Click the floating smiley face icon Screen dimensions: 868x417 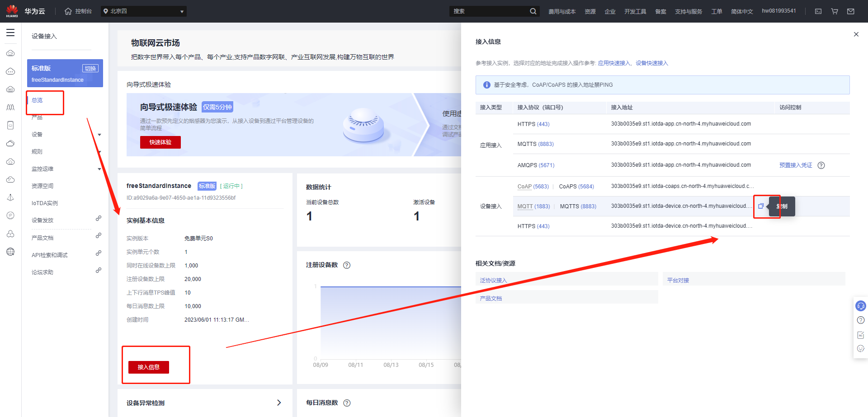point(861,348)
